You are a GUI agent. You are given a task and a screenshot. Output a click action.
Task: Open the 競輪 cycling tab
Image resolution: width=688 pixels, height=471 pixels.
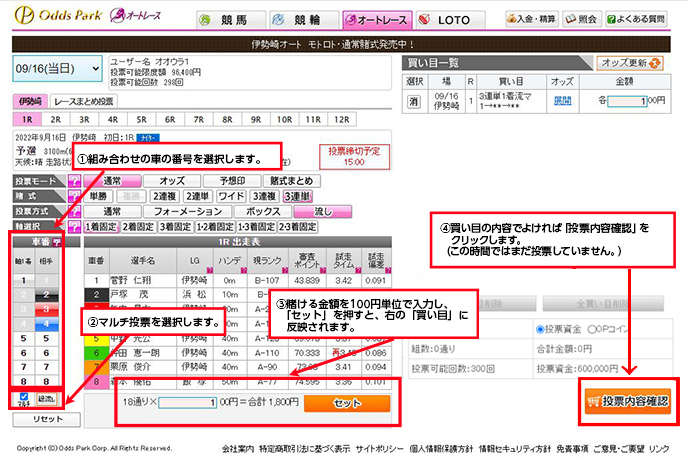click(304, 20)
